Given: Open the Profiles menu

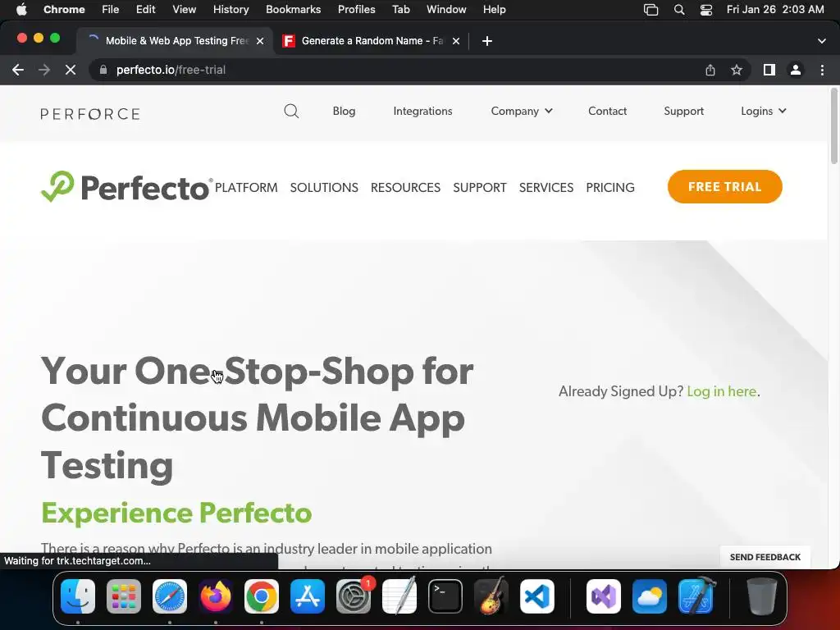Looking at the screenshot, I should [x=357, y=10].
